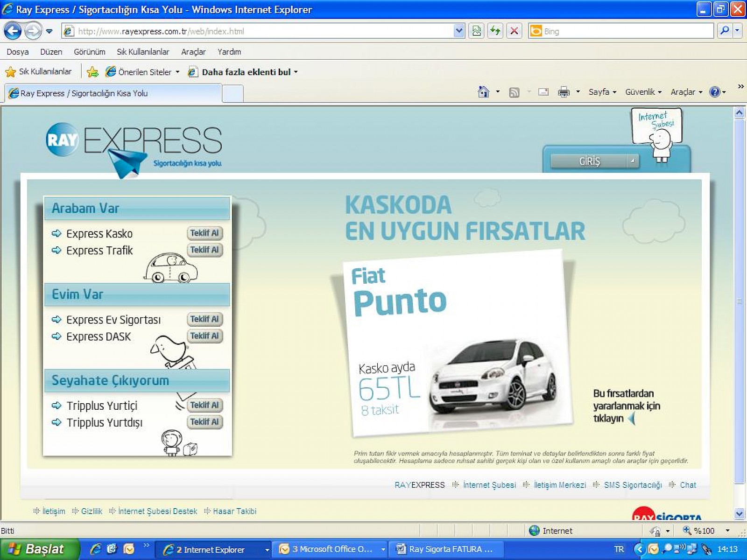
Task: Click the Compatibility View icon in address bar
Action: click(x=476, y=31)
